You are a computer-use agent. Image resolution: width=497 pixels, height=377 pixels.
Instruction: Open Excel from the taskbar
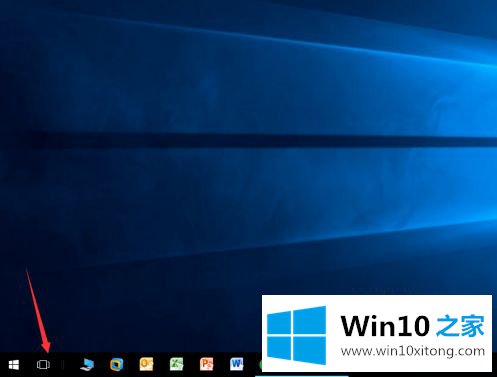point(176,364)
